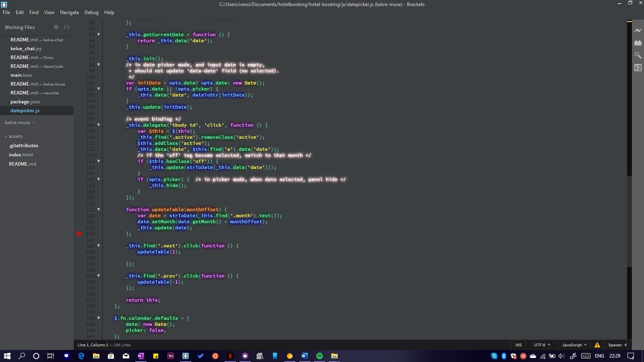Open Live Preview via lightning bolt icon

point(638,30)
